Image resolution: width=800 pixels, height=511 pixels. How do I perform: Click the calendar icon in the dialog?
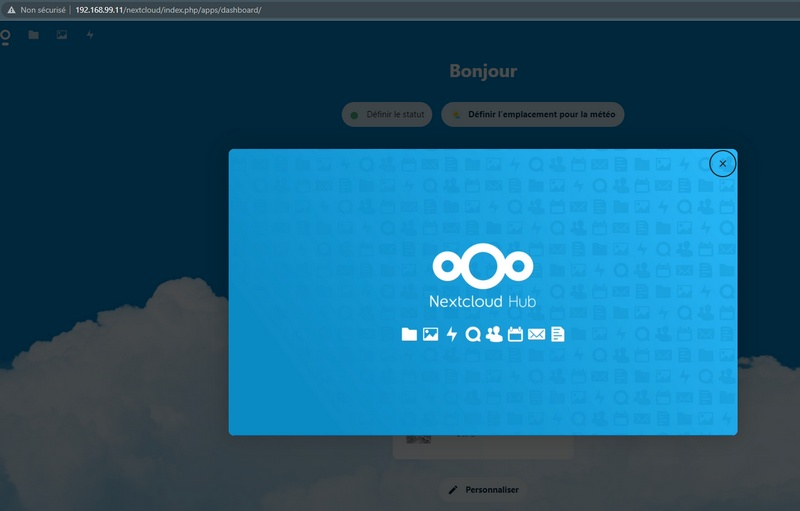515,334
